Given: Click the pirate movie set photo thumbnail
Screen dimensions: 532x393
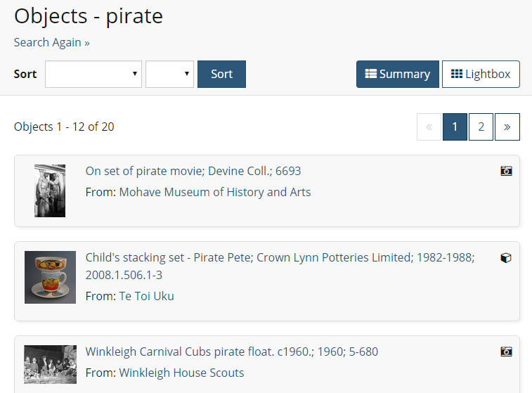Looking at the screenshot, I should (50, 191).
